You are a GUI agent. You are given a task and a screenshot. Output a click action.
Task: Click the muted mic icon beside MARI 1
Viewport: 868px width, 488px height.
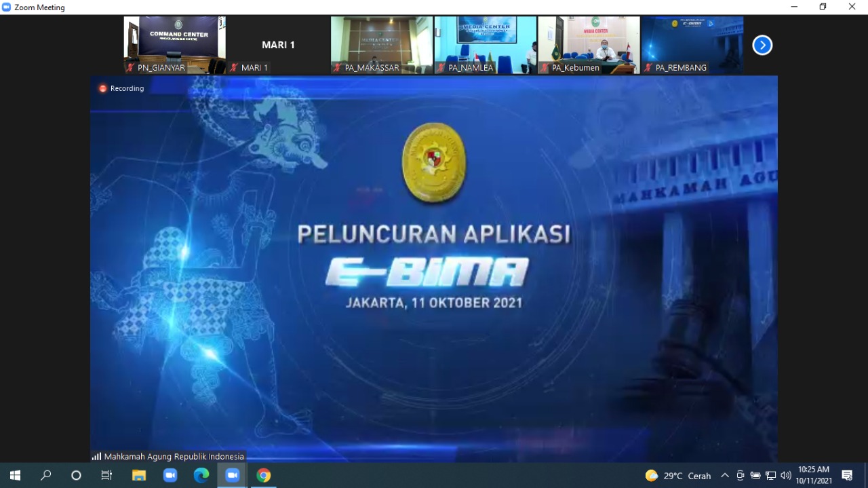[x=234, y=68]
